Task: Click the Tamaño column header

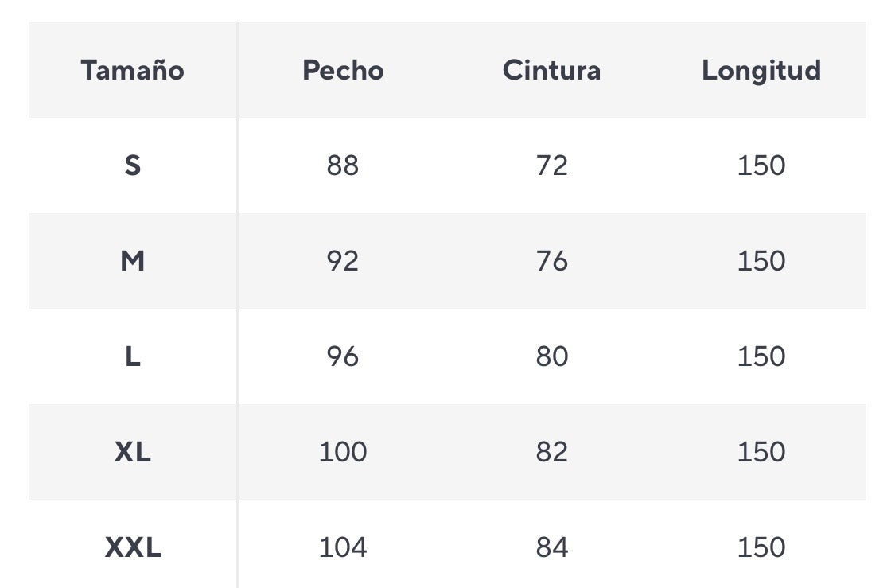Action: [x=132, y=70]
